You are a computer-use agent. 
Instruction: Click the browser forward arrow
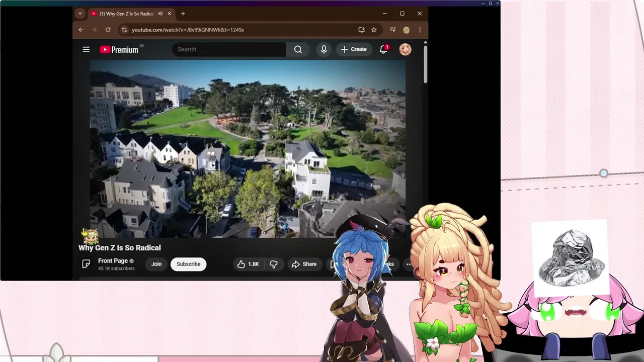pos(94,30)
